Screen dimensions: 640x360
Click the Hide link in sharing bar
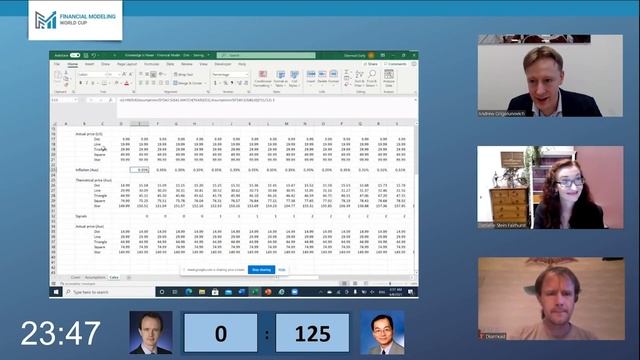coord(282,270)
